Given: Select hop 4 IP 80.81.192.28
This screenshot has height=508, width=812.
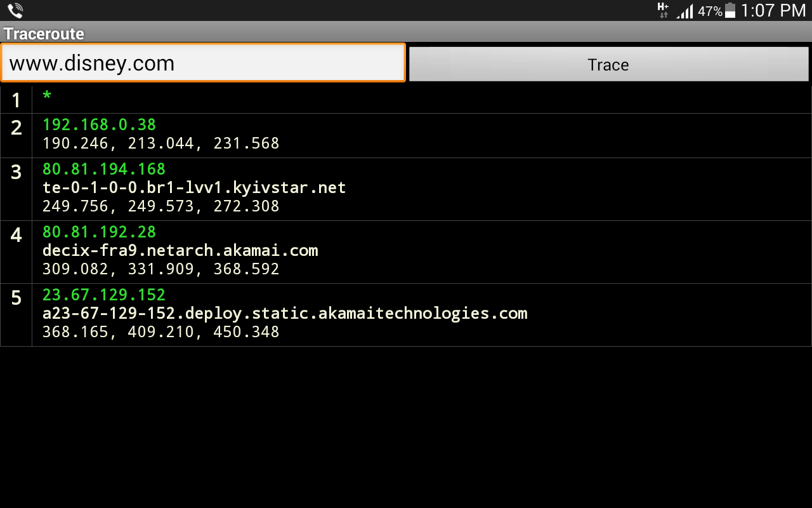Looking at the screenshot, I should coord(99,232).
